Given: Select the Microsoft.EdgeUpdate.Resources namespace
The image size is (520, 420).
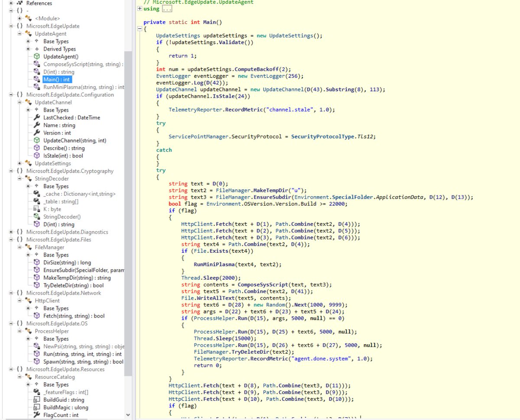Looking at the screenshot, I should [65, 369].
